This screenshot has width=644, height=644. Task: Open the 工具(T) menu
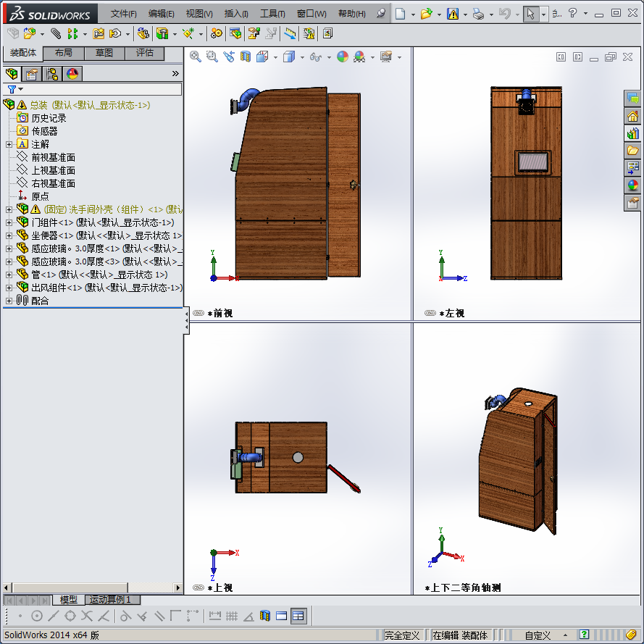click(272, 14)
